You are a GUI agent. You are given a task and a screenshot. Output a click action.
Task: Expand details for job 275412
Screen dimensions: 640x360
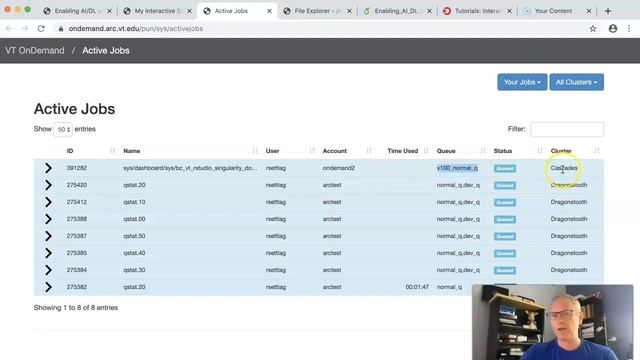[48, 202]
